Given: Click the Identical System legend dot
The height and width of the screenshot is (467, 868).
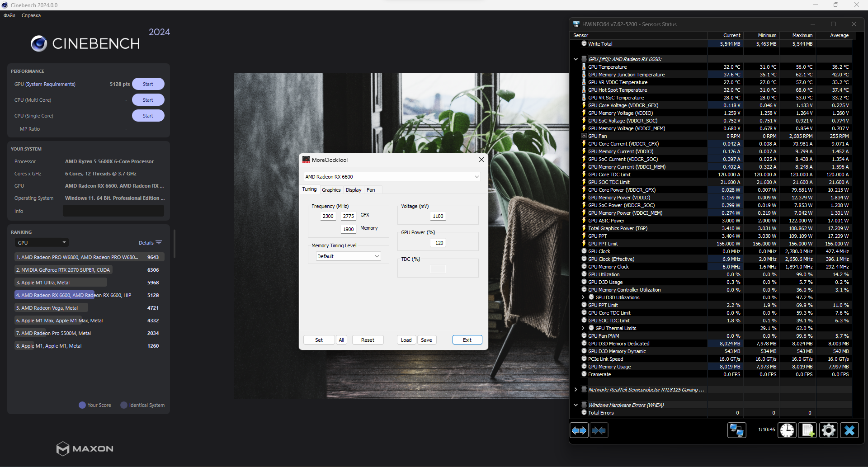Looking at the screenshot, I should pos(124,405).
